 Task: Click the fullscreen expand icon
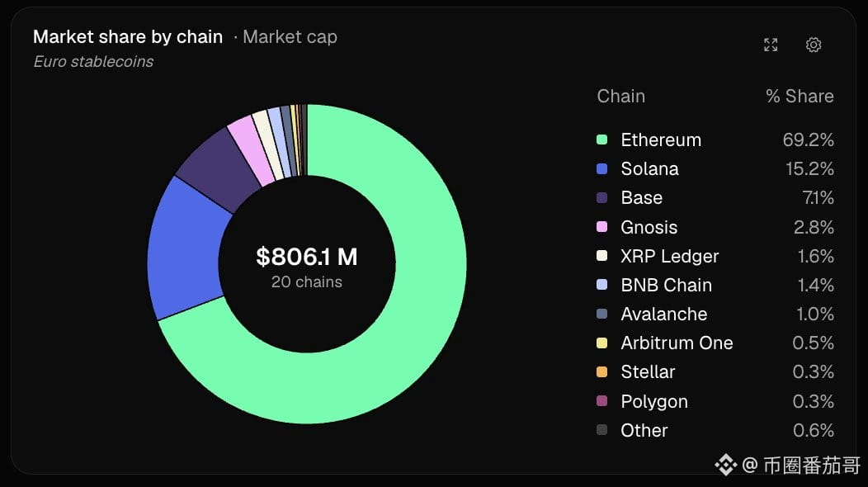pos(771,45)
